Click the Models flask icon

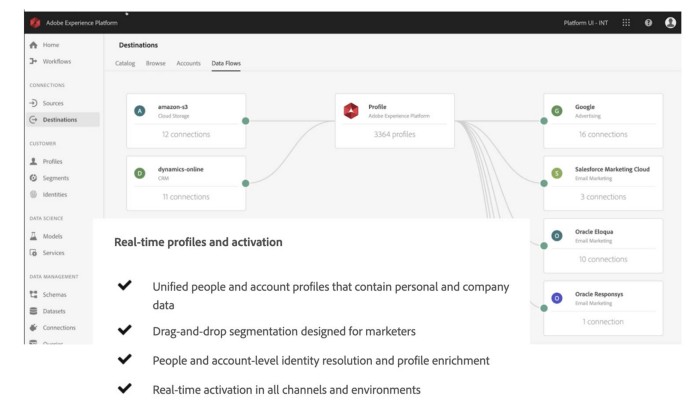tap(33, 236)
